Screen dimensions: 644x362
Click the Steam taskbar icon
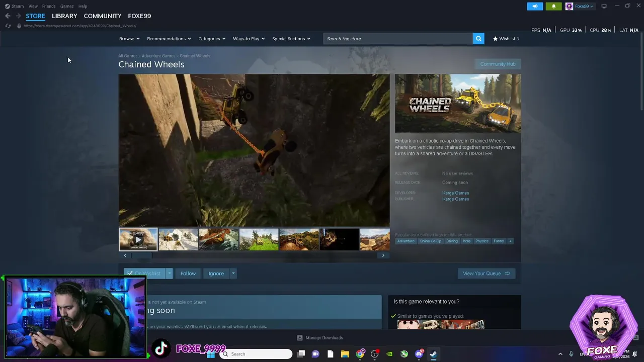point(433,354)
